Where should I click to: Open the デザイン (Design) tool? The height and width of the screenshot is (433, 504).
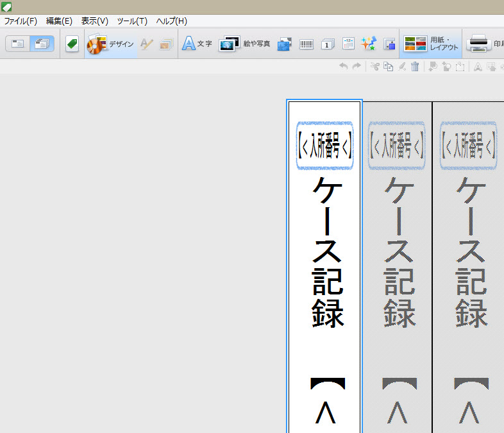coord(110,44)
